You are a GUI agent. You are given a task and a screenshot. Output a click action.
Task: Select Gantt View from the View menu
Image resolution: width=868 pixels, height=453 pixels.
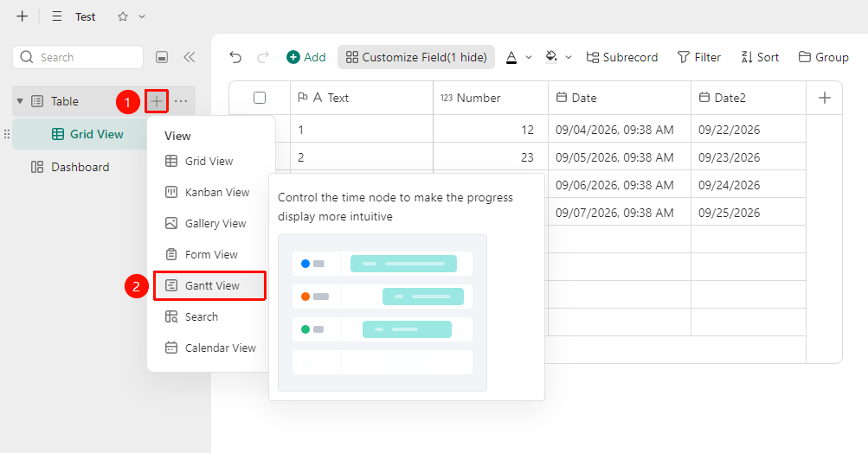(x=209, y=285)
